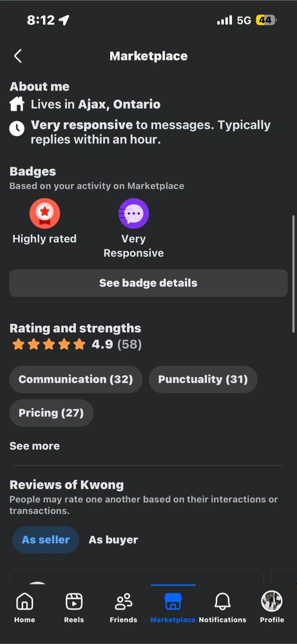Tap the back arrow icon
The image size is (297, 644).
(x=18, y=56)
